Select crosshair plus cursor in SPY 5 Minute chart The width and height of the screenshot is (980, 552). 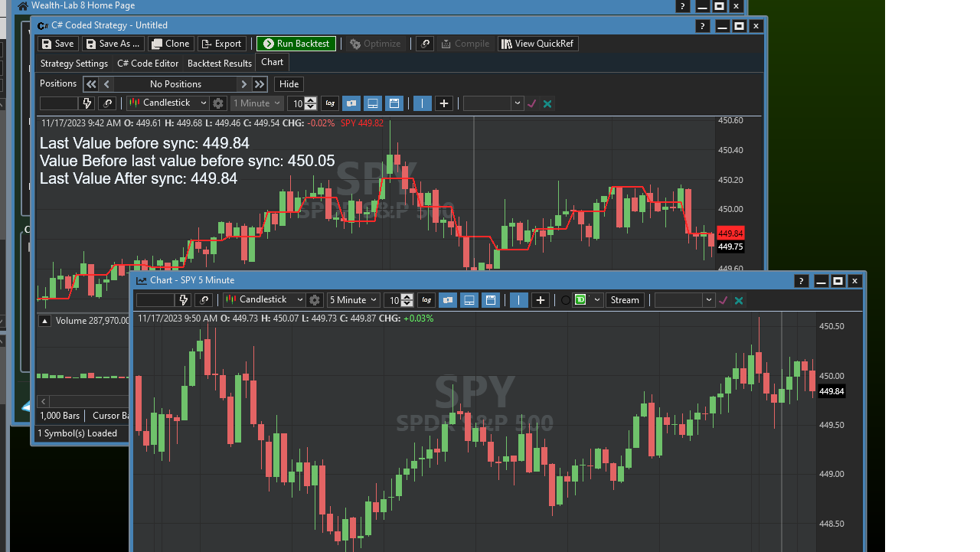coord(541,300)
